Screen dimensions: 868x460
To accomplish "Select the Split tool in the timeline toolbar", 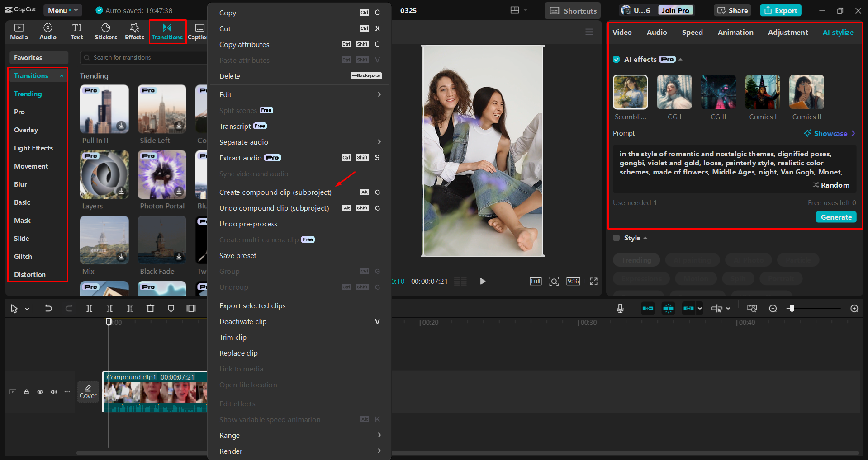I will [89, 308].
